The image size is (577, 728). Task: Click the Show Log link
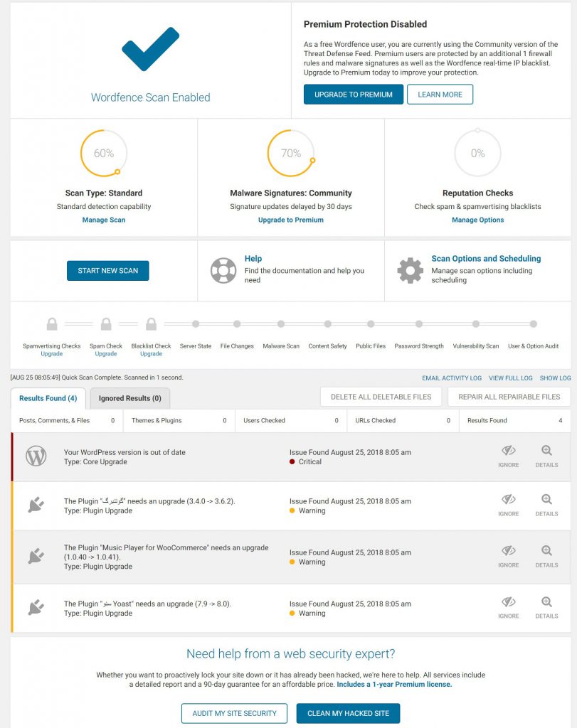coord(555,378)
